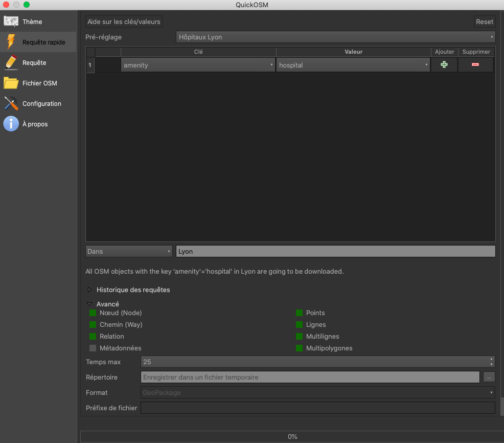Enable the Métadonnées checkbox

coord(93,348)
